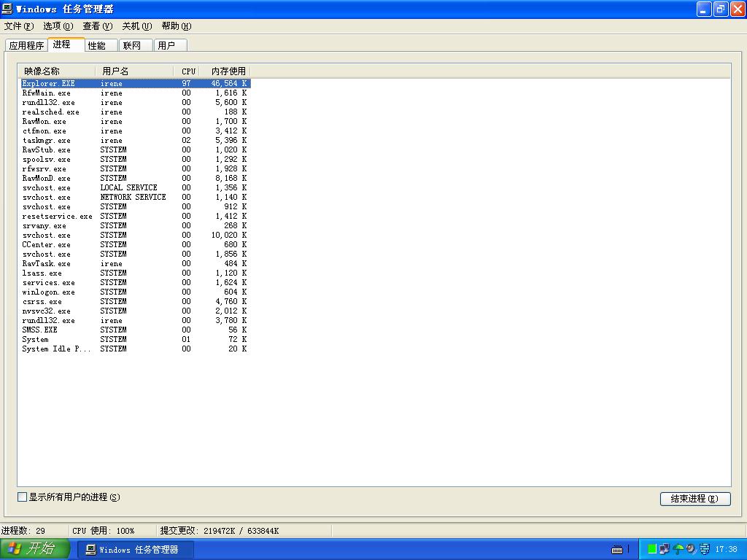Select the srvany.exe process row
The width and height of the screenshot is (747, 560).
tap(135, 226)
